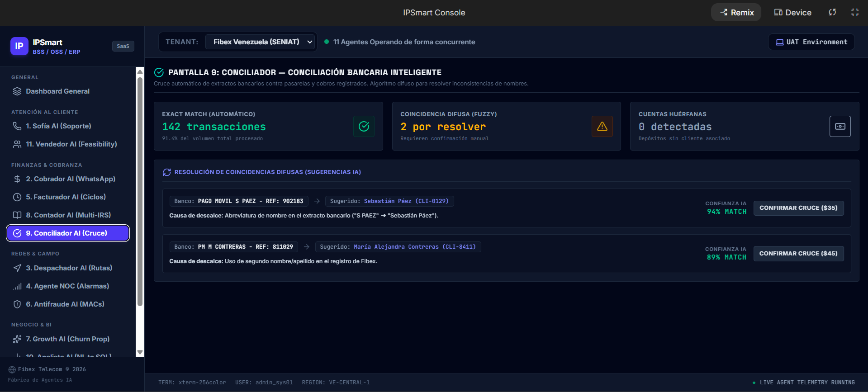This screenshot has height=392, width=868.
Task: Click the 94% MATCH confidence value
Action: [727, 212]
